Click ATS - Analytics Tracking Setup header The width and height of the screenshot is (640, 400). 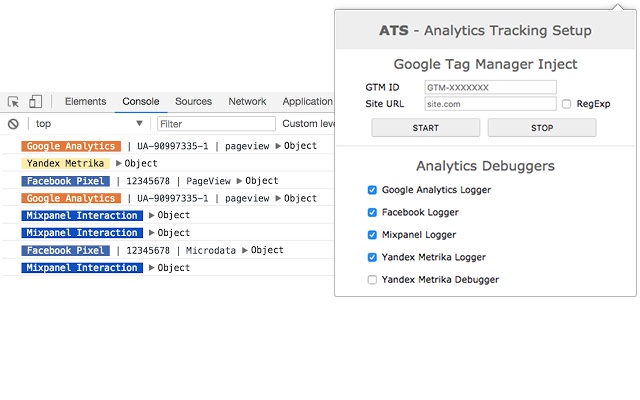click(x=485, y=31)
